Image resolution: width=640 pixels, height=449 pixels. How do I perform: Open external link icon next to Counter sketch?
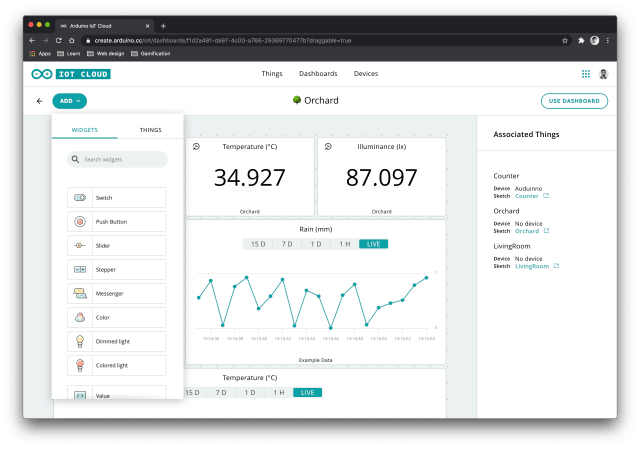tap(546, 196)
